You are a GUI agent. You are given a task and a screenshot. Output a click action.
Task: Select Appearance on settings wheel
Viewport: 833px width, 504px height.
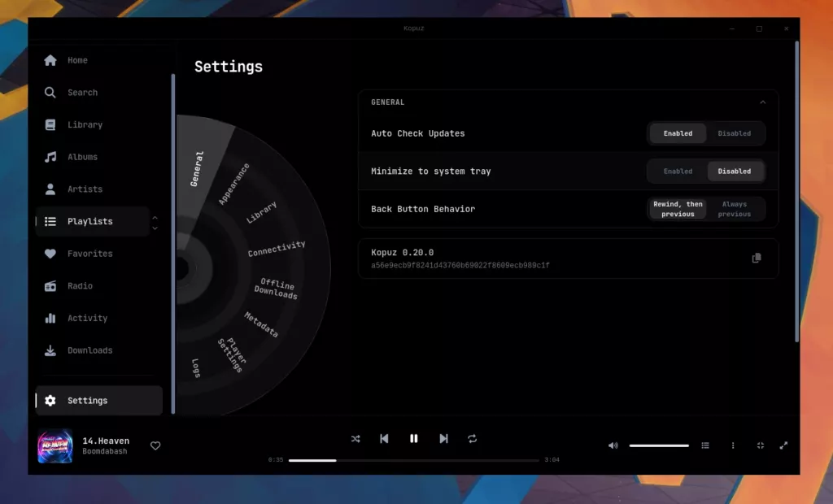pyautogui.click(x=233, y=184)
